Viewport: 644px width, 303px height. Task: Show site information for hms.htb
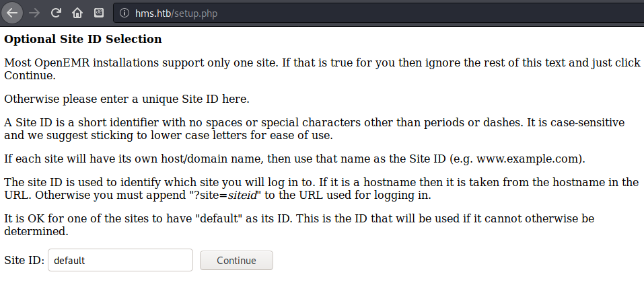click(x=124, y=13)
